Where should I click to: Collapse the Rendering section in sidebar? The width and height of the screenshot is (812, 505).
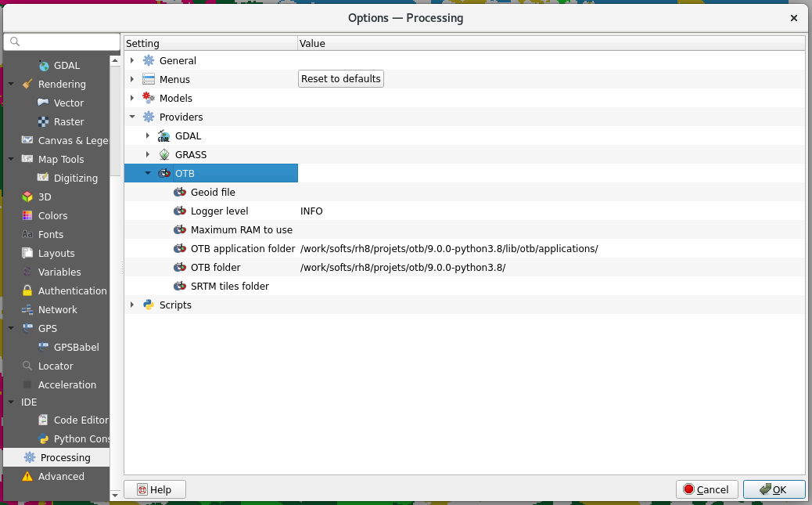pos(11,84)
